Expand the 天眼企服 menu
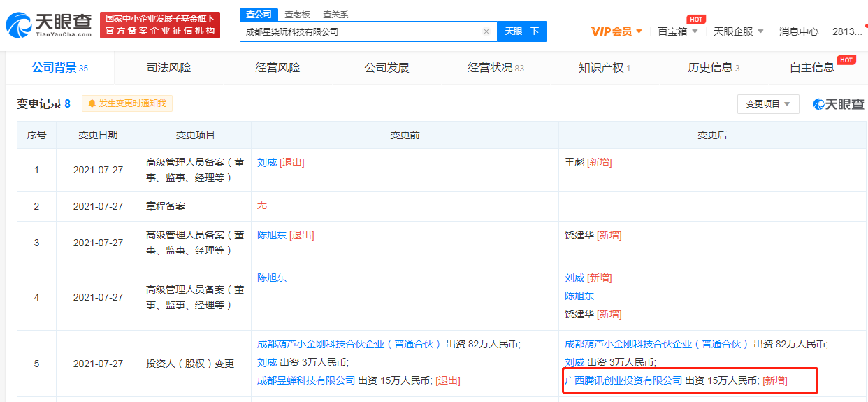 pos(739,31)
